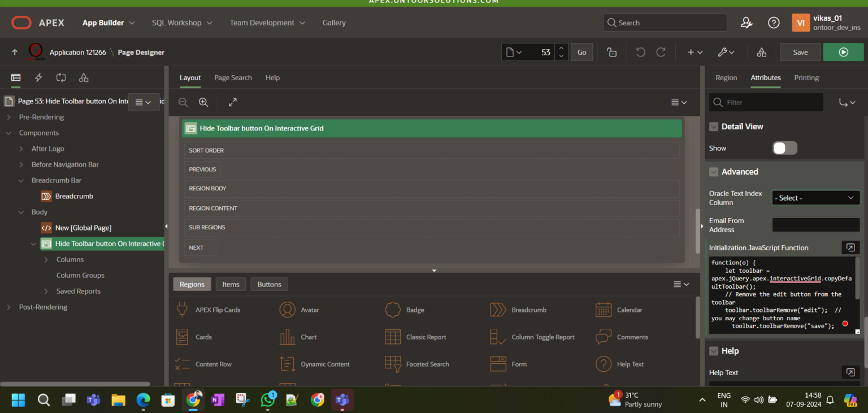Switch to the Page Search tab

[233, 77]
